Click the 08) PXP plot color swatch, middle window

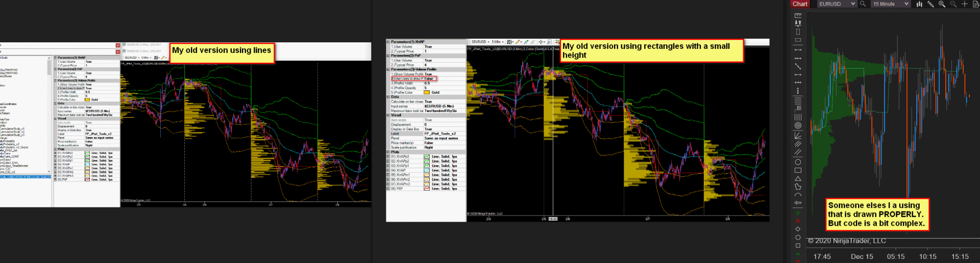click(427, 189)
